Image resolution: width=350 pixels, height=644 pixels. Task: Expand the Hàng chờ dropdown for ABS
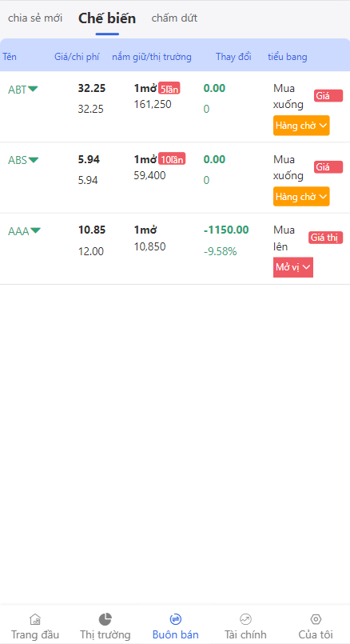tap(301, 196)
